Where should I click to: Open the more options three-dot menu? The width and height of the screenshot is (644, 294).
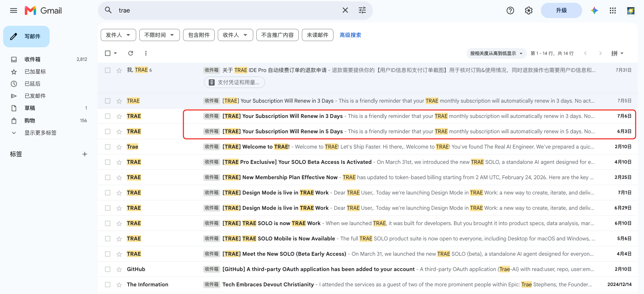pyautogui.click(x=146, y=53)
